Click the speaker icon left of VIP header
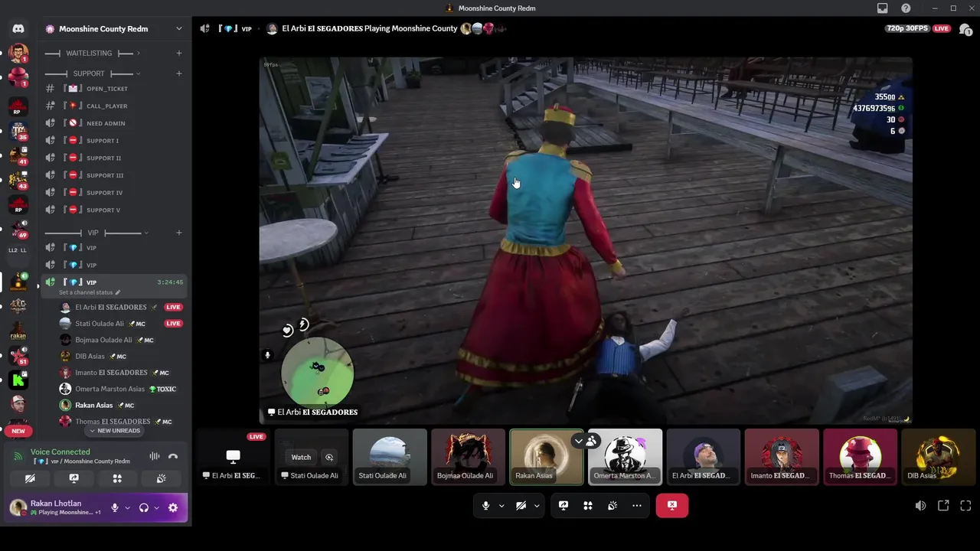 coord(205,28)
